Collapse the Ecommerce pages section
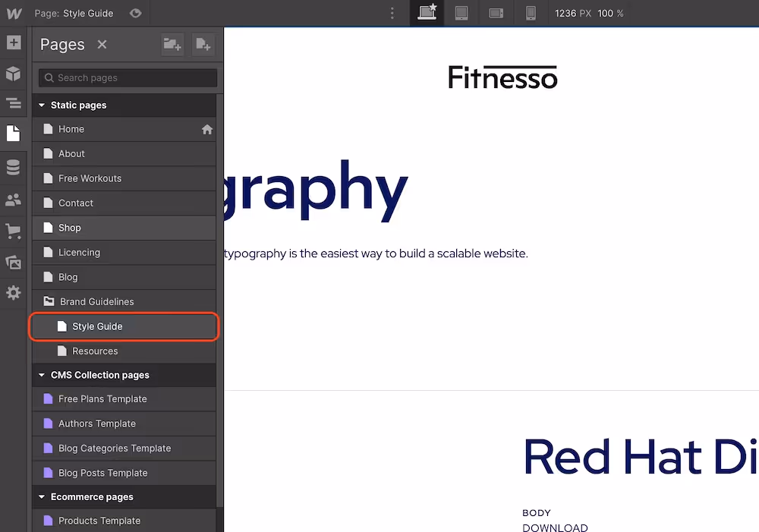 42,497
